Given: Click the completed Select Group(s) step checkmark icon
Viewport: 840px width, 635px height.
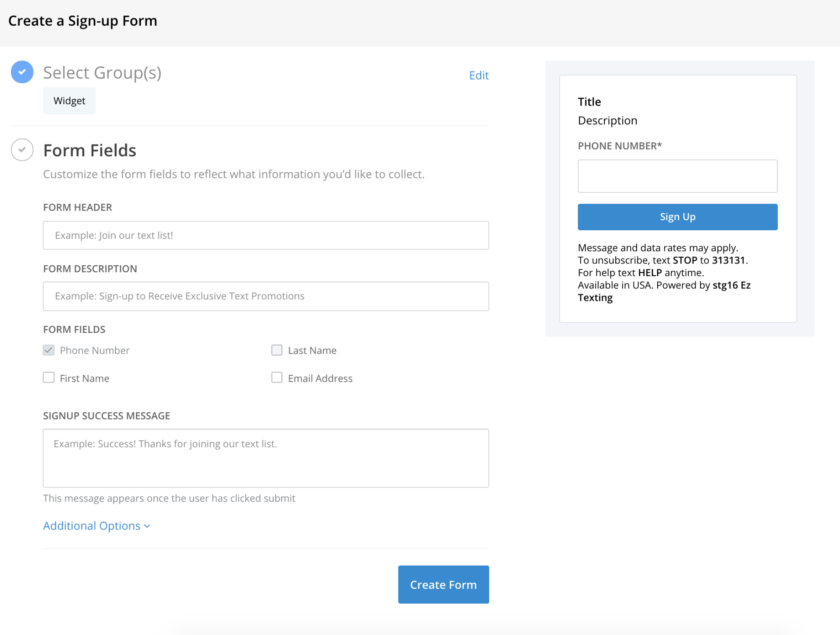Looking at the screenshot, I should pyautogui.click(x=21, y=72).
